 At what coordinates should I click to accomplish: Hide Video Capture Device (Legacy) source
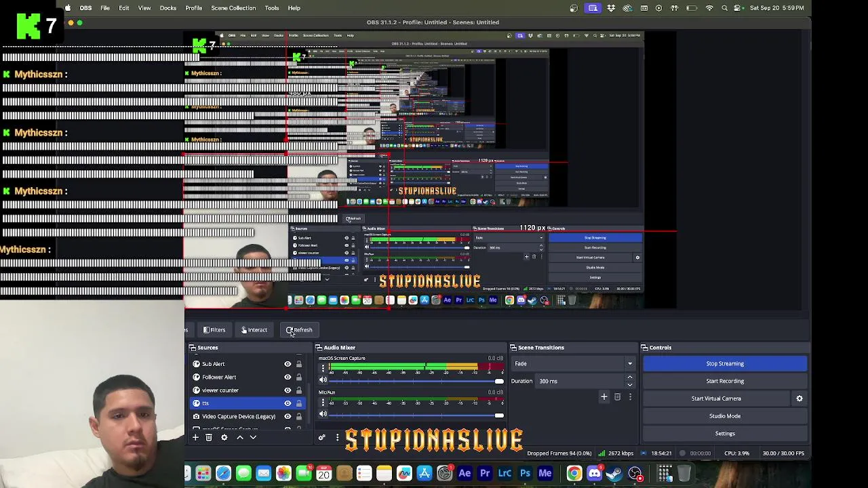(x=288, y=416)
